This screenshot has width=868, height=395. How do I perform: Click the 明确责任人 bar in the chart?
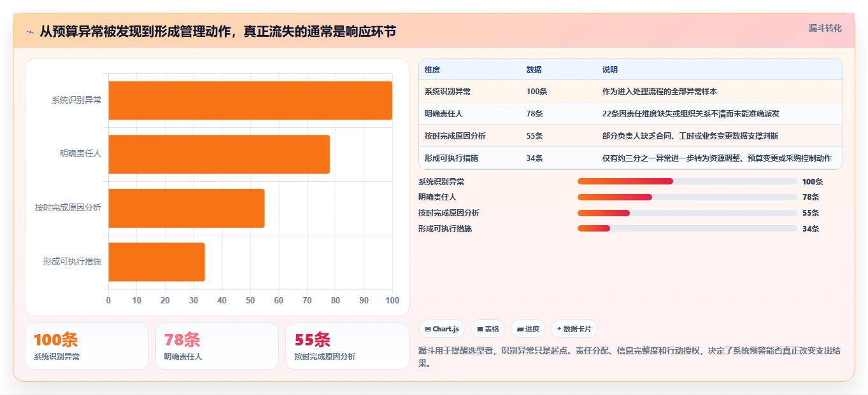(x=219, y=154)
